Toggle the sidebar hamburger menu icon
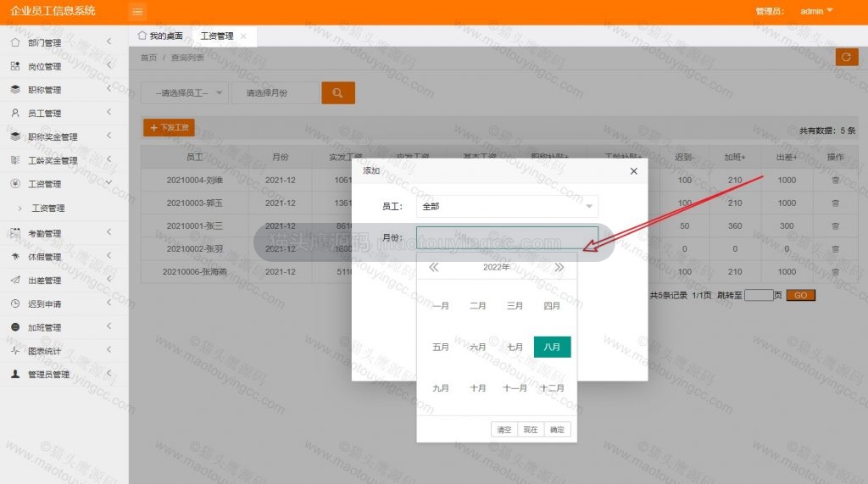Image resolution: width=868 pixels, height=484 pixels. tap(137, 11)
